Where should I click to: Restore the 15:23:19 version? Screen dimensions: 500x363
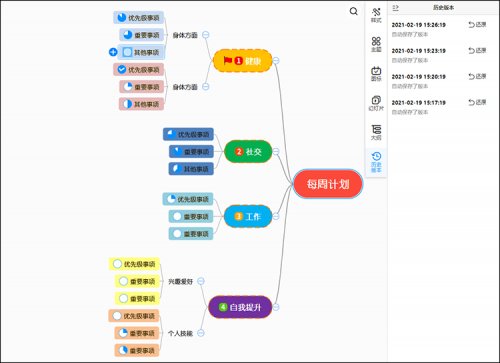tap(477, 50)
